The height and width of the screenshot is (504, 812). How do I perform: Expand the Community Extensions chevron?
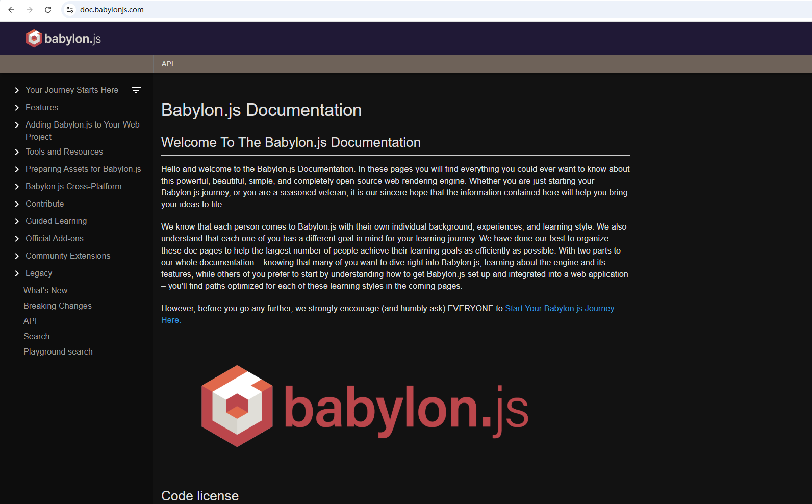(17, 256)
